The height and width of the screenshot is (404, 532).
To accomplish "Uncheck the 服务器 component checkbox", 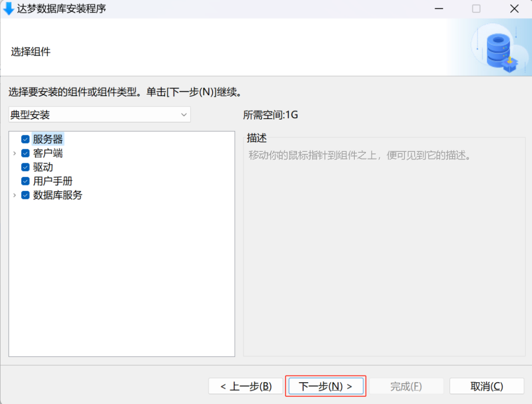I will [25, 139].
